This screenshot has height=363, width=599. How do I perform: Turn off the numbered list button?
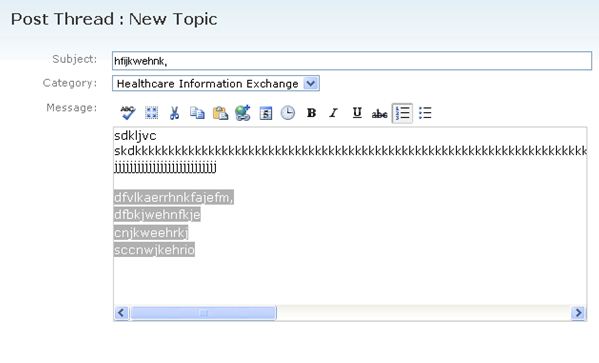(x=402, y=113)
